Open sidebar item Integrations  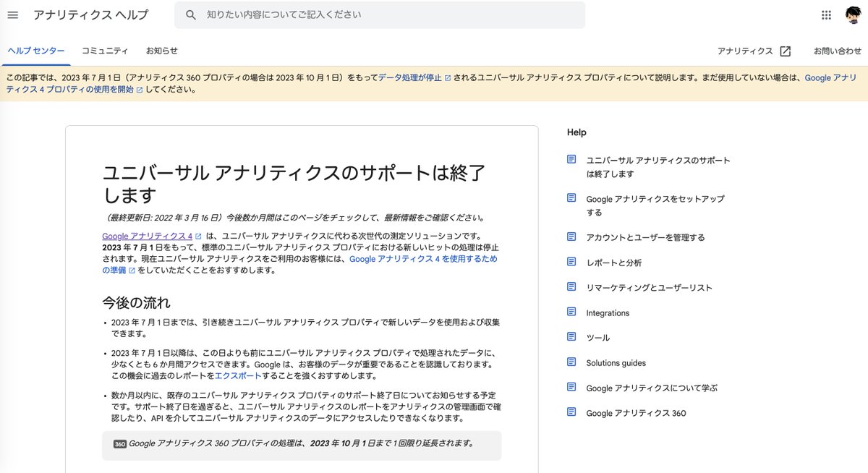pyautogui.click(x=608, y=313)
